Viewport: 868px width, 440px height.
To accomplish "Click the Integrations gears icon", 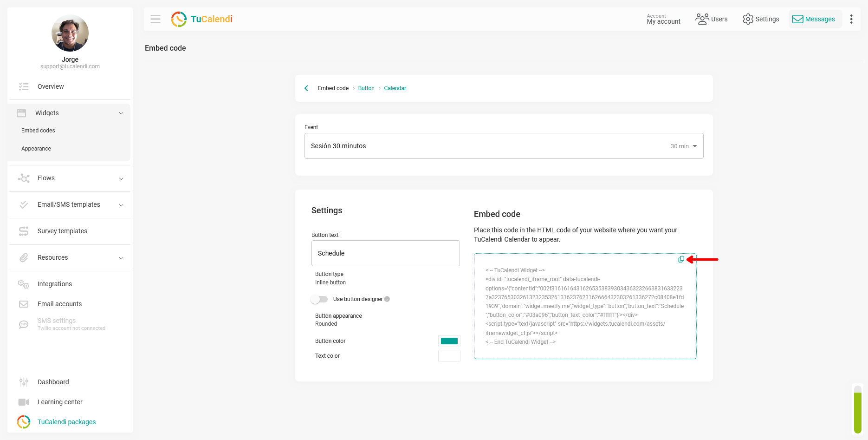I will pyautogui.click(x=24, y=284).
